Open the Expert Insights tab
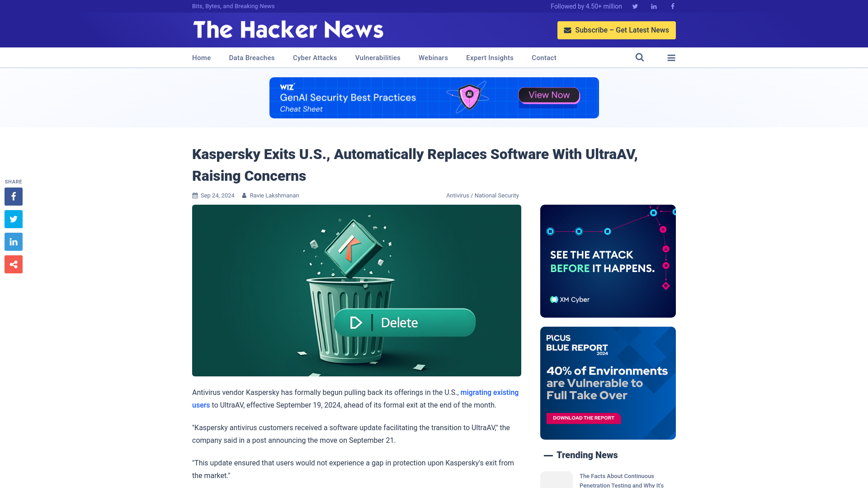 coord(490,58)
